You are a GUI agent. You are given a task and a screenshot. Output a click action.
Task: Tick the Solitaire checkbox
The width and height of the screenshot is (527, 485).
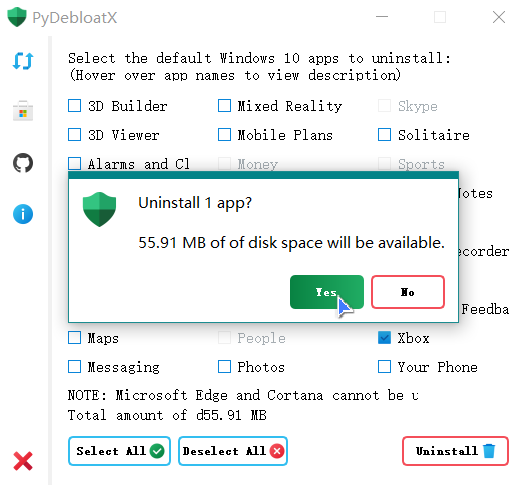[384, 134]
